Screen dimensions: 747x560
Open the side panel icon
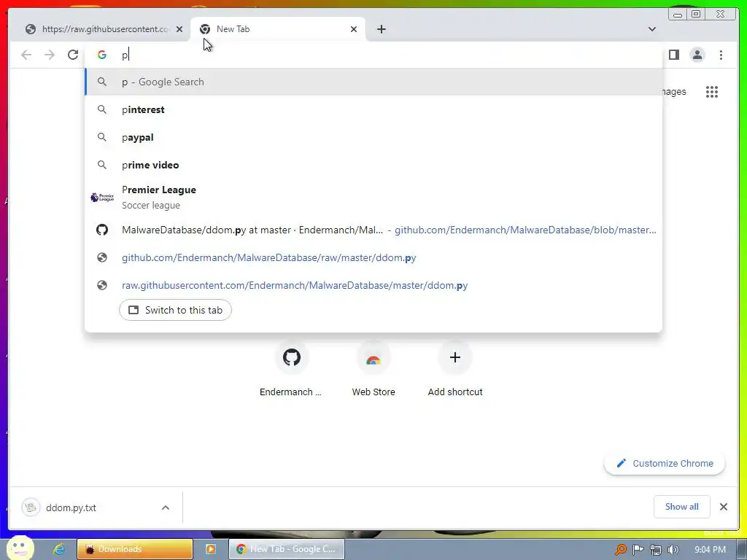tap(673, 55)
